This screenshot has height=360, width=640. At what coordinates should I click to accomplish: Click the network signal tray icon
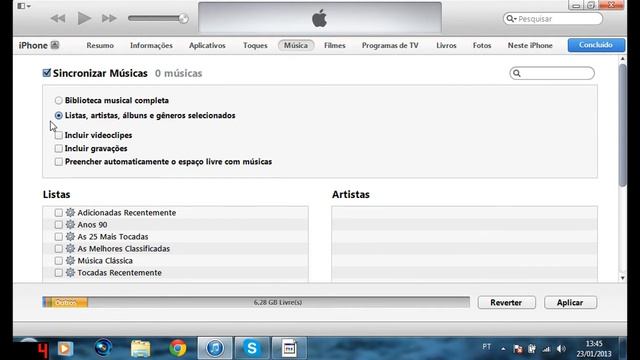[x=546, y=349]
